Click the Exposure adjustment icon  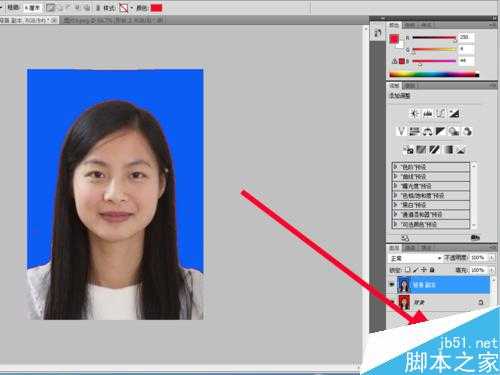coord(454,114)
